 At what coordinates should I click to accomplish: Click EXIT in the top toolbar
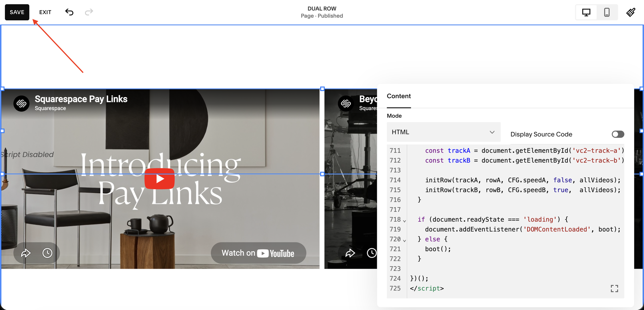[x=45, y=12]
